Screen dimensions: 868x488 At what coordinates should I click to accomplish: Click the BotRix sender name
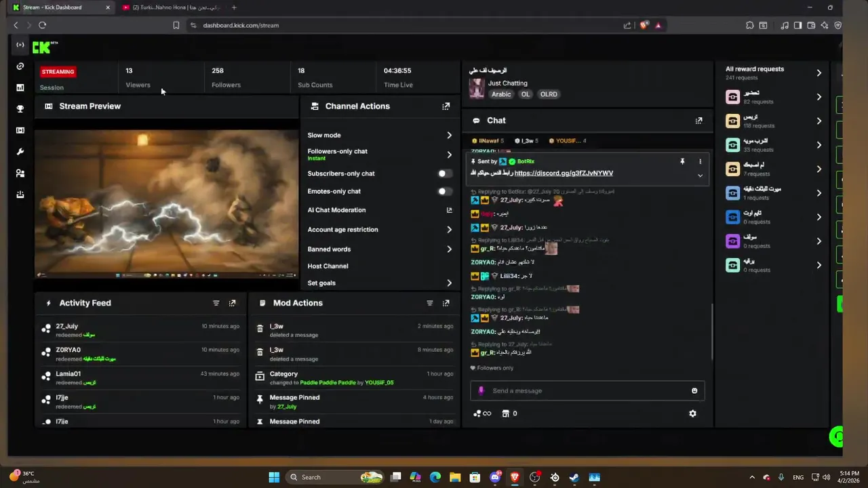tap(526, 162)
